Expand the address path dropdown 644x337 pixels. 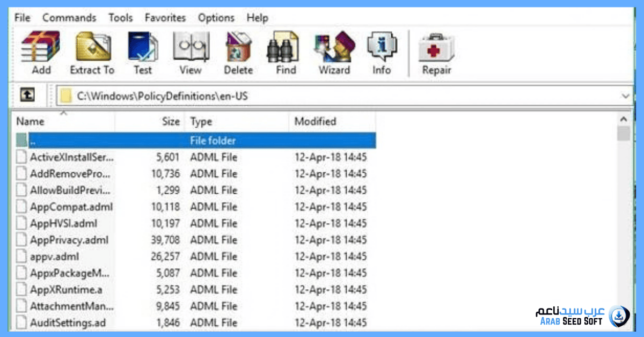pyautogui.click(x=625, y=96)
